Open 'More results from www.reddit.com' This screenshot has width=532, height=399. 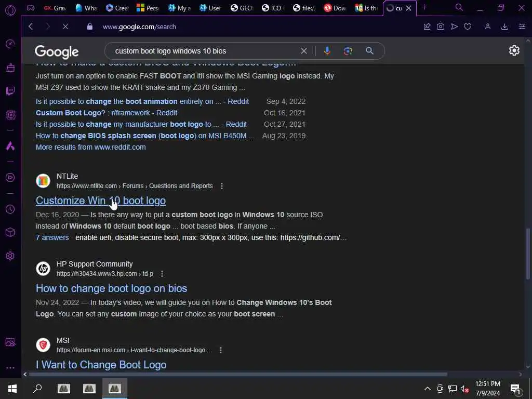tap(91, 147)
